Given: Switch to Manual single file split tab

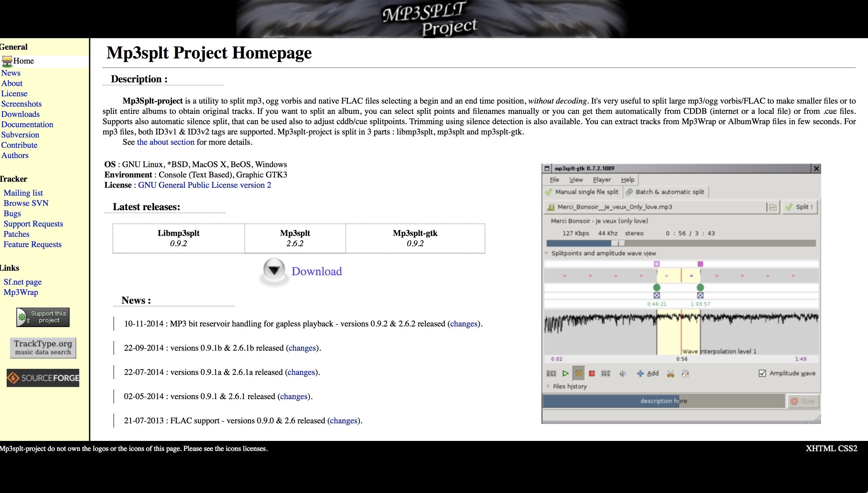Looking at the screenshot, I should pos(582,192).
